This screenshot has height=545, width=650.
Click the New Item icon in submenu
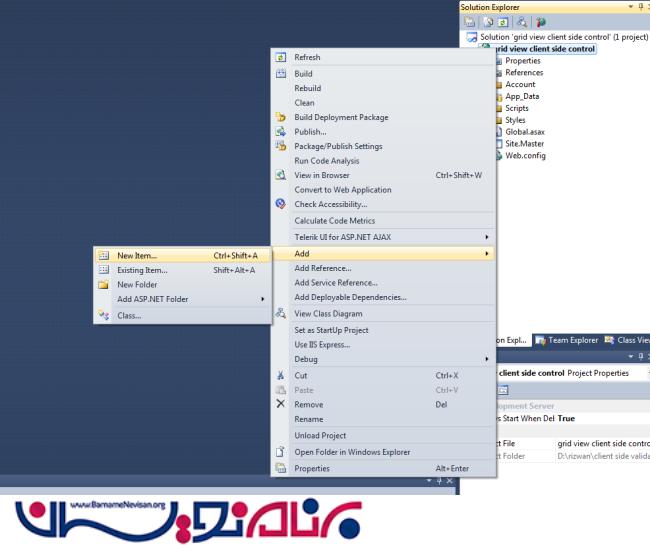point(104,256)
